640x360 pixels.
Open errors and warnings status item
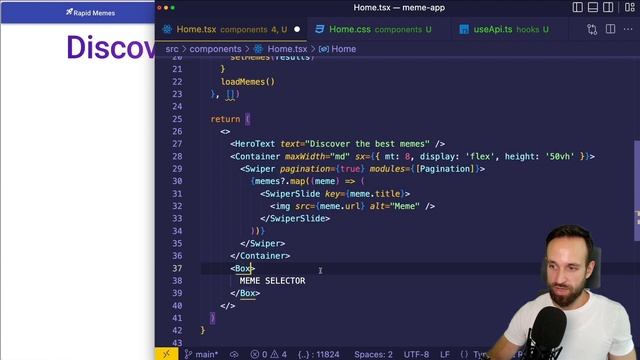click(268, 354)
